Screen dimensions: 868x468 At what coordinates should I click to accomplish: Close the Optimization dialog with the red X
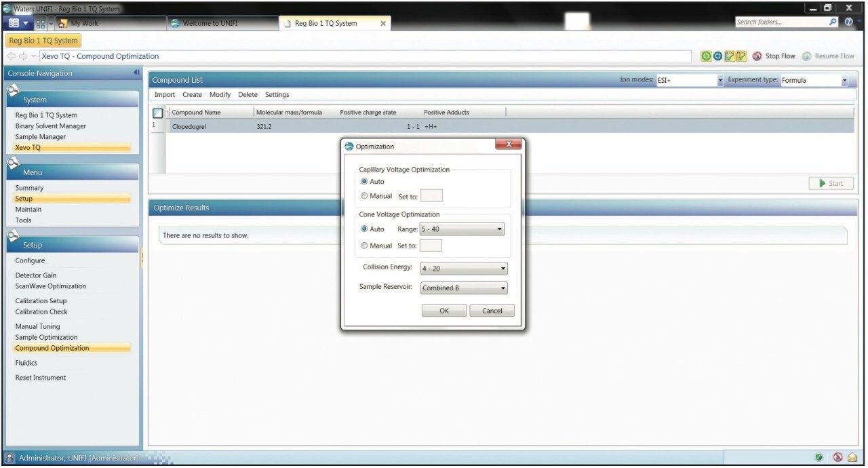pyautogui.click(x=509, y=144)
